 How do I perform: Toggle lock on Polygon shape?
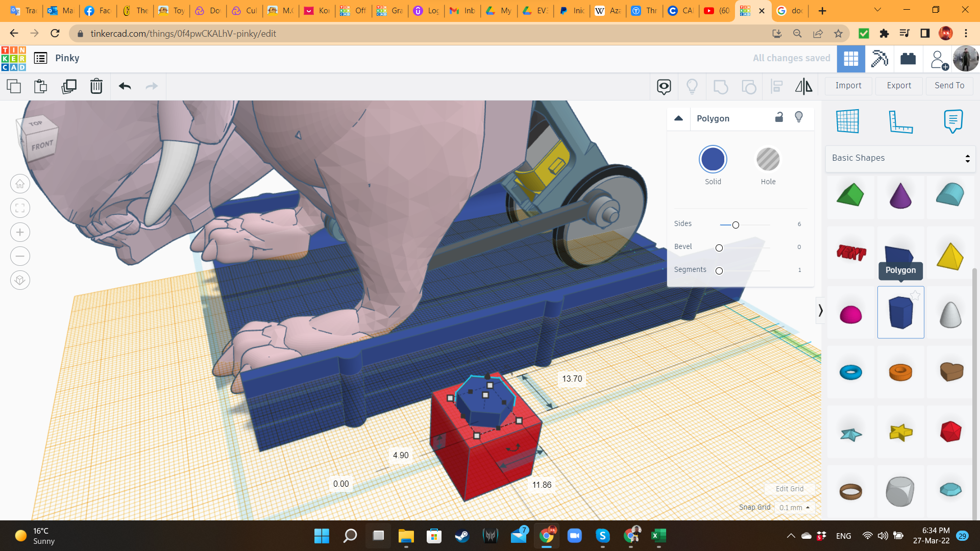[779, 117]
